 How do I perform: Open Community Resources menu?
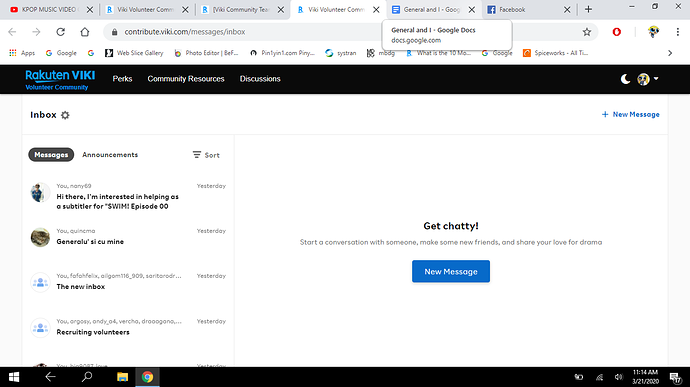pyautogui.click(x=186, y=79)
